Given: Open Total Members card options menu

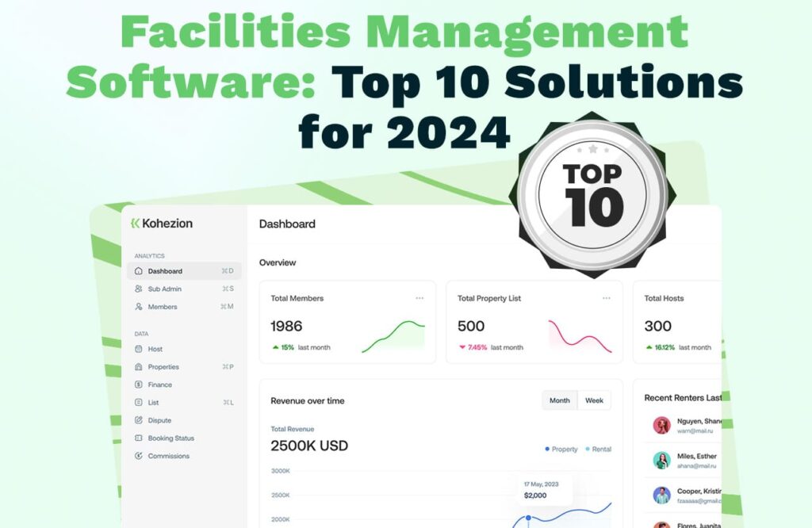Looking at the screenshot, I should (x=419, y=298).
